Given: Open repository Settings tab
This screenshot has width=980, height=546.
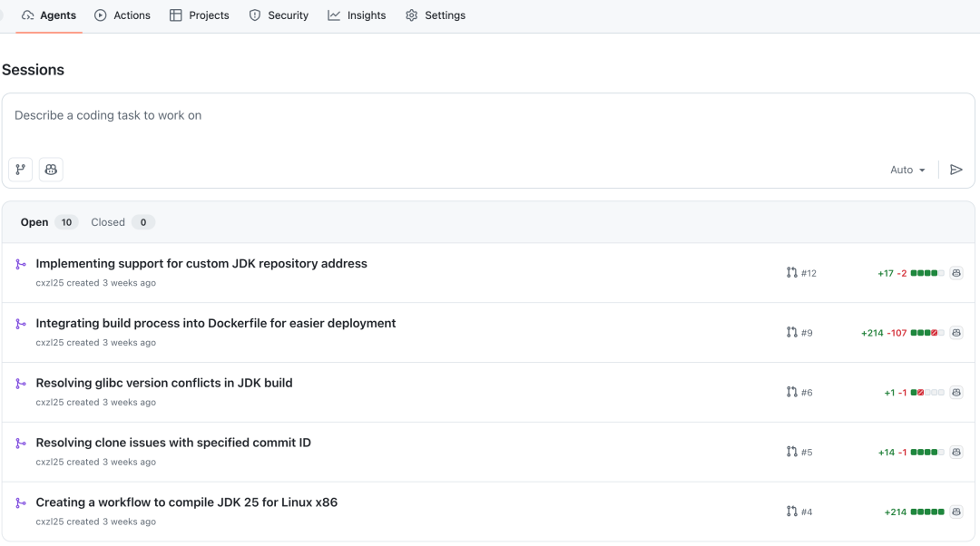Looking at the screenshot, I should pos(436,15).
